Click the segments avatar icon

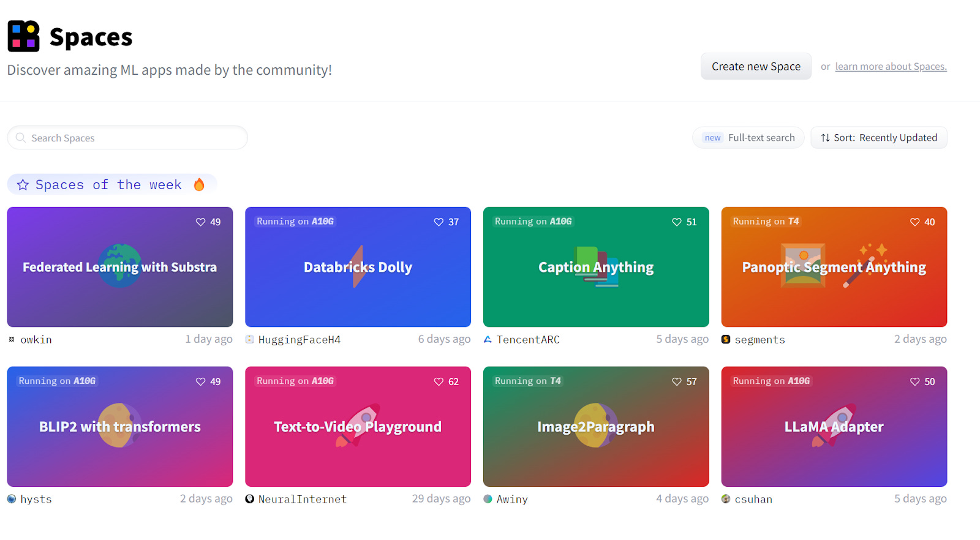726,339
